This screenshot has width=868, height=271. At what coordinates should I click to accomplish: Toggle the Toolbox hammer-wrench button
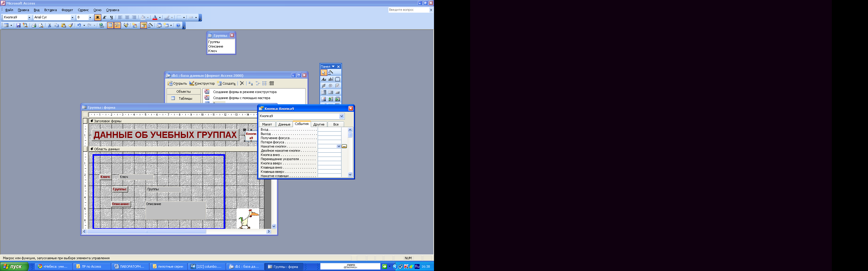(x=117, y=25)
